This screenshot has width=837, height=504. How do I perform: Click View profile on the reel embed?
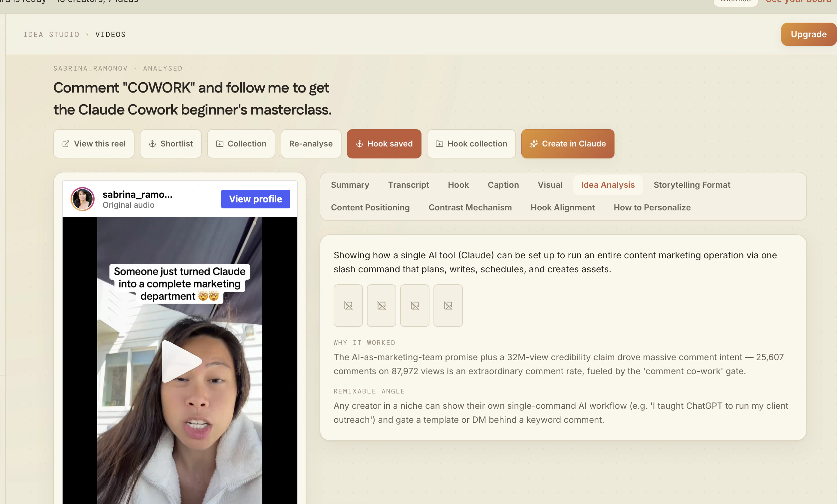(256, 199)
